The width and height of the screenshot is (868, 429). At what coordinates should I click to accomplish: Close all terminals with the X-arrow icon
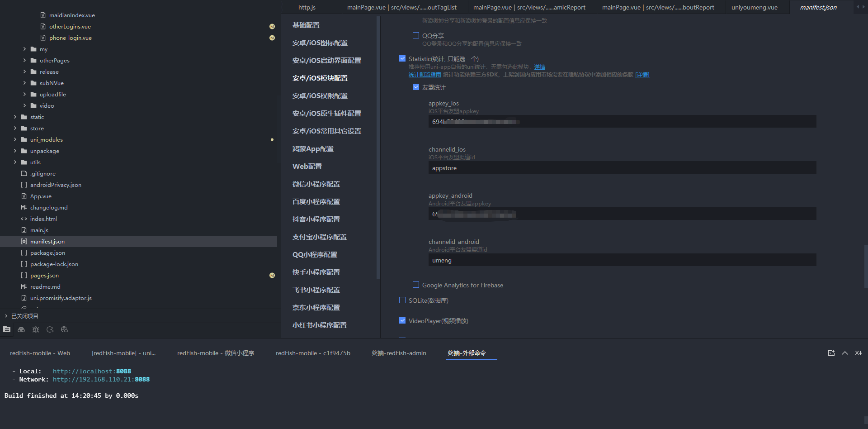858,353
